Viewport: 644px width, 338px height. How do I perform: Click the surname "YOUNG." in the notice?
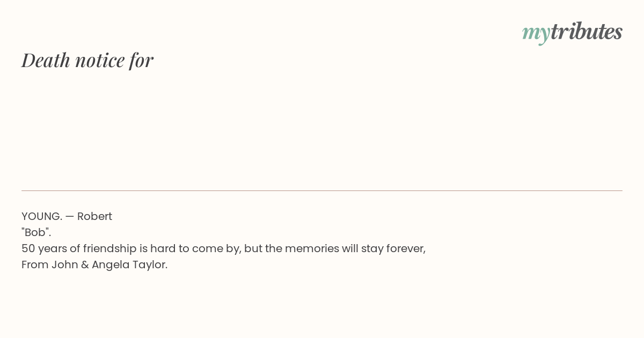(42, 216)
